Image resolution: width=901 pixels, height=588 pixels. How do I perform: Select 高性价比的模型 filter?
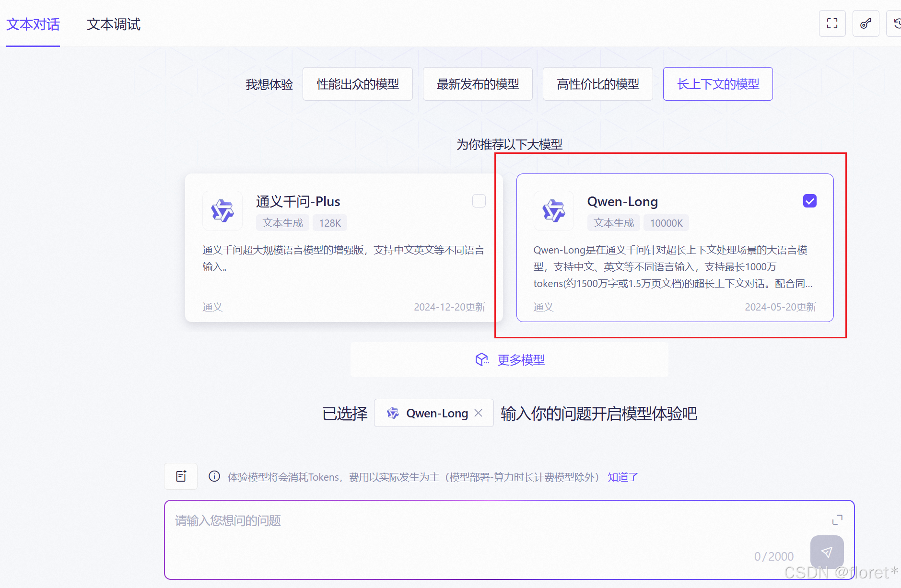coord(598,84)
